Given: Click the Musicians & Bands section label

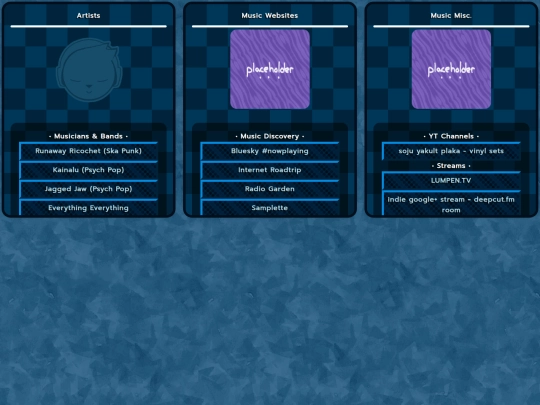Looking at the screenshot, I should click(x=89, y=136).
